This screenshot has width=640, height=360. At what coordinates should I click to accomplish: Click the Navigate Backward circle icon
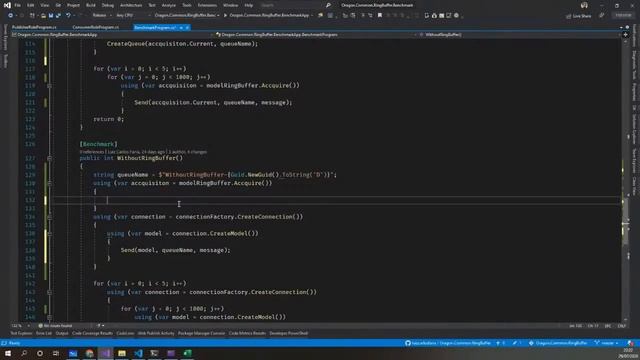click(10, 16)
